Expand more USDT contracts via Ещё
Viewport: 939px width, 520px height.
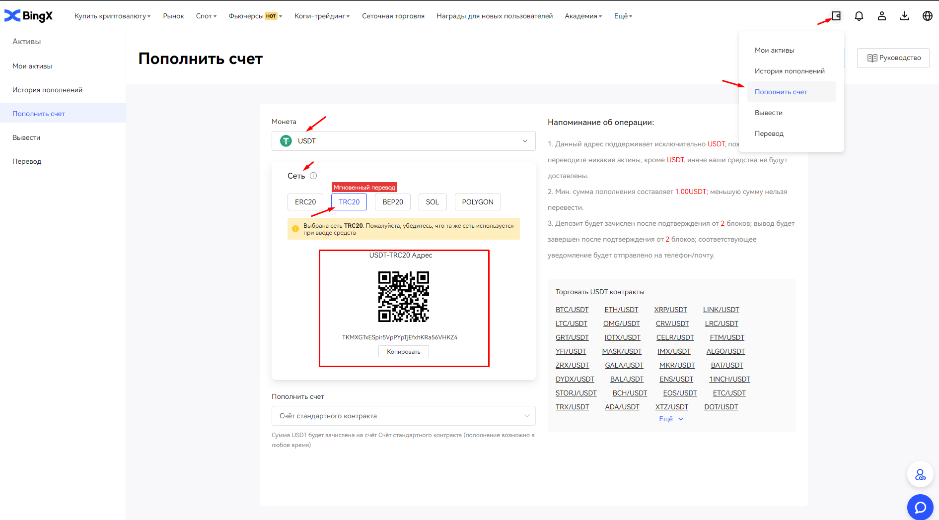point(671,419)
